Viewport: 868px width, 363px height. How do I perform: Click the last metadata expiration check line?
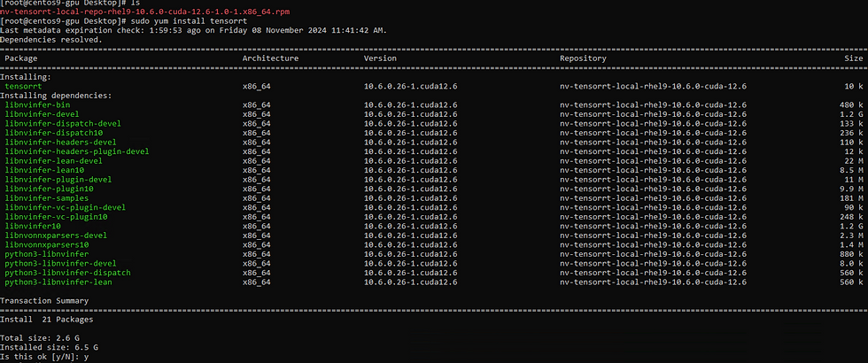pos(194,30)
